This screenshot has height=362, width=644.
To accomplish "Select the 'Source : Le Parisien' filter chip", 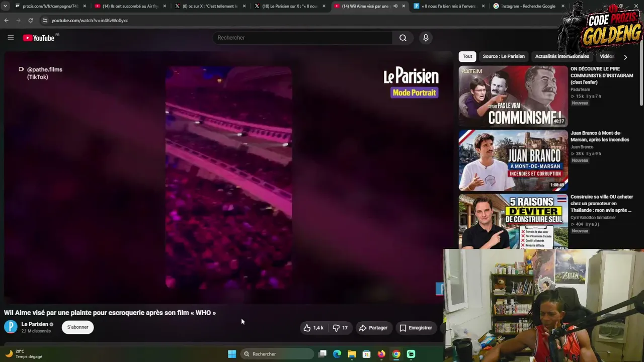I will (504, 56).
